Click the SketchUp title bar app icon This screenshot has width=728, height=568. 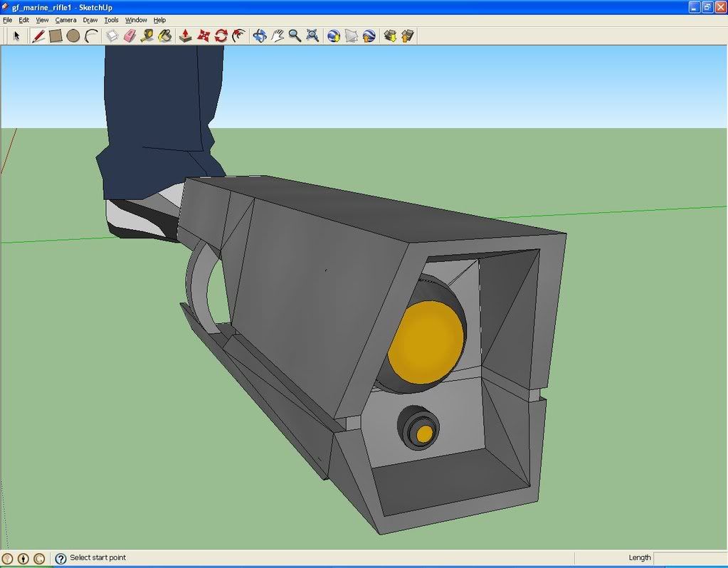[6, 7]
